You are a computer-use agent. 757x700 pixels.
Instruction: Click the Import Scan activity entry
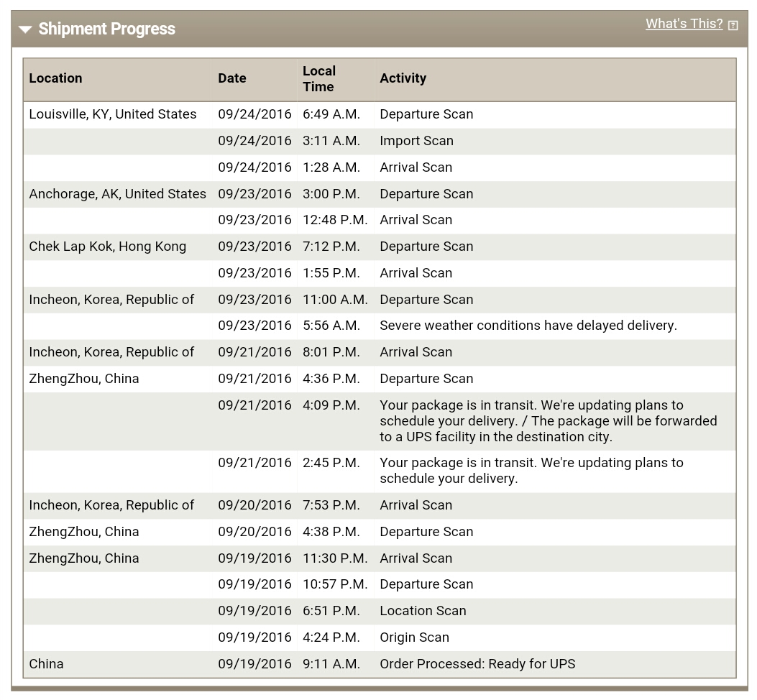(x=416, y=141)
